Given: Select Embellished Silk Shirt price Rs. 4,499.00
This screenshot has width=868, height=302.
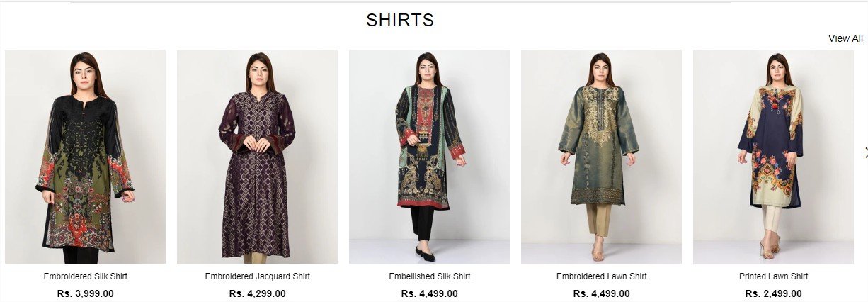Looking at the screenshot, I should (x=429, y=293).
